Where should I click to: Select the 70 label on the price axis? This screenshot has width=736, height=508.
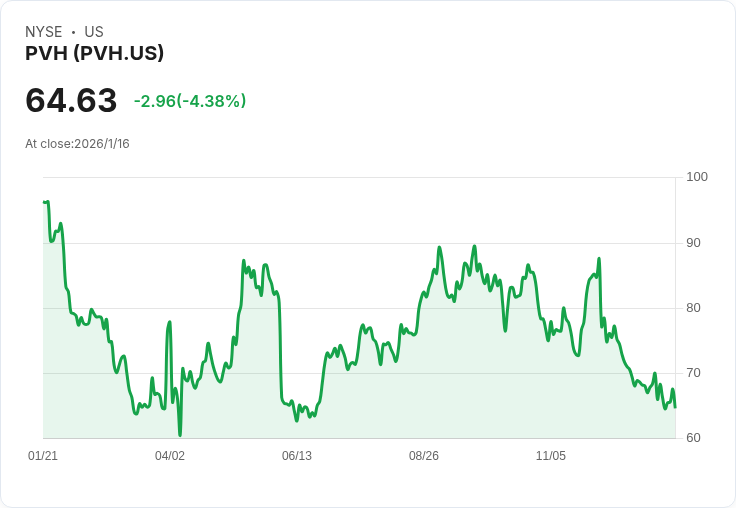[x=694, y=373]
